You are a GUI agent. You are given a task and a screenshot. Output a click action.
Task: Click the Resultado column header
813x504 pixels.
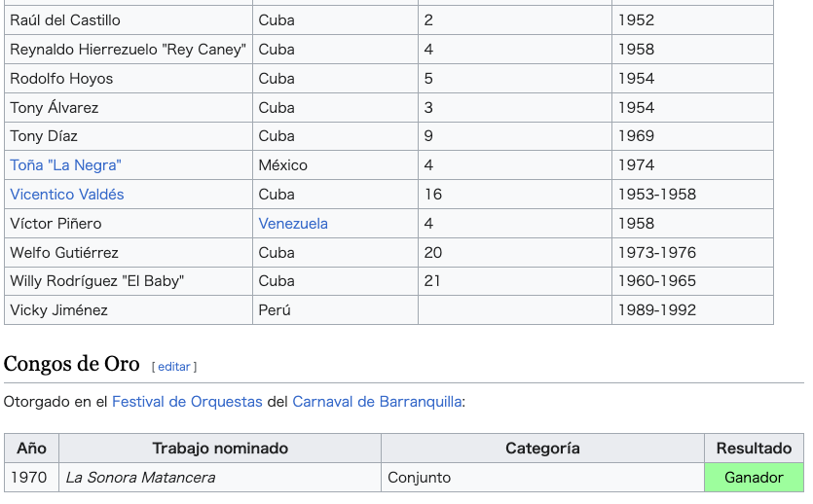754,449
